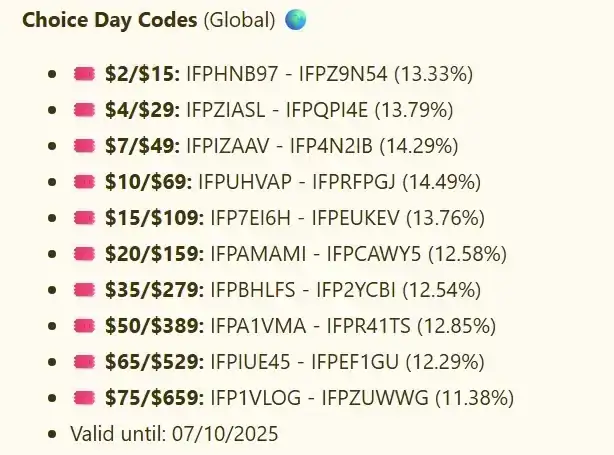This screenshot has width=614, height=455.
Task: Click the ticket icon next to $4/$29
Action: point(84,110)
